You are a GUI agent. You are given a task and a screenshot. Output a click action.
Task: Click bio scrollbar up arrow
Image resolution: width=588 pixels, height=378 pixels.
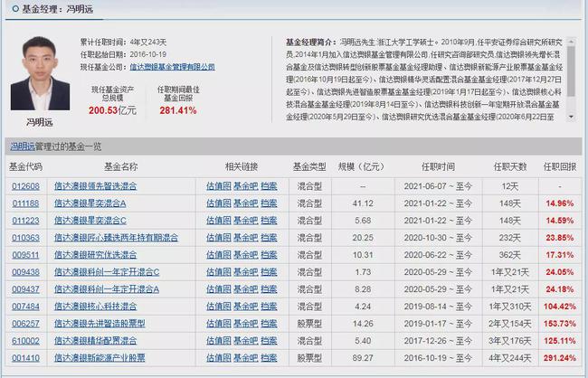[571, 41]
